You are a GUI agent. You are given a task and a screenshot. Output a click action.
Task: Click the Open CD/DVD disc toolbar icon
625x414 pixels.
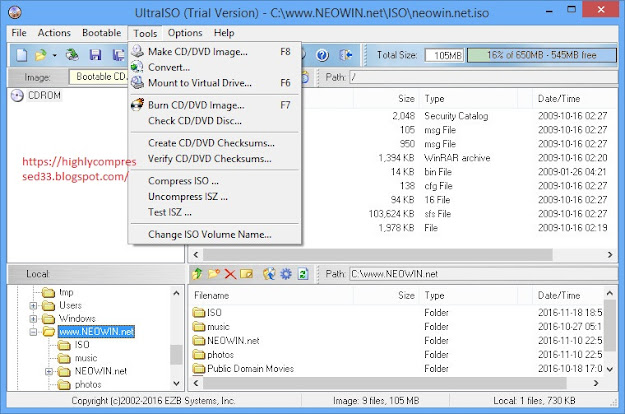(x=72, y=55)
